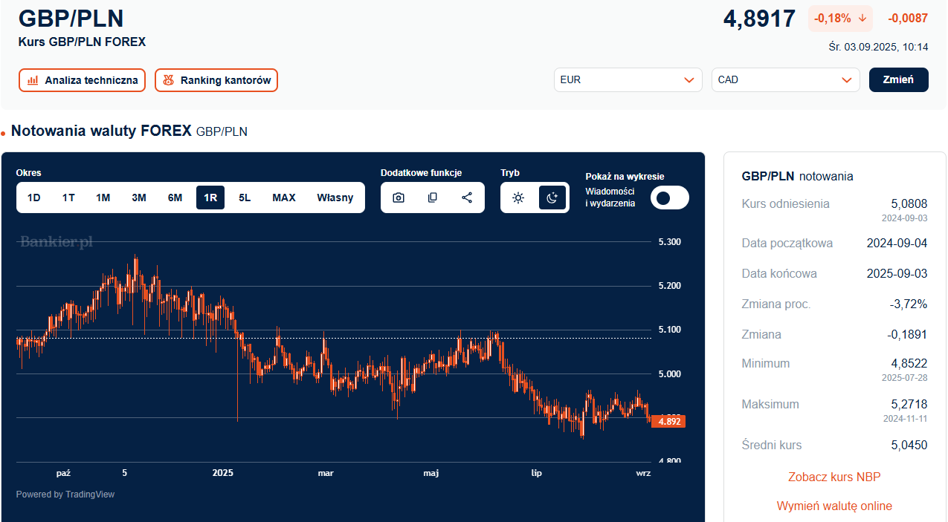Share the chart via the share icon
This screenshot has height=522, width=948.
467,198
